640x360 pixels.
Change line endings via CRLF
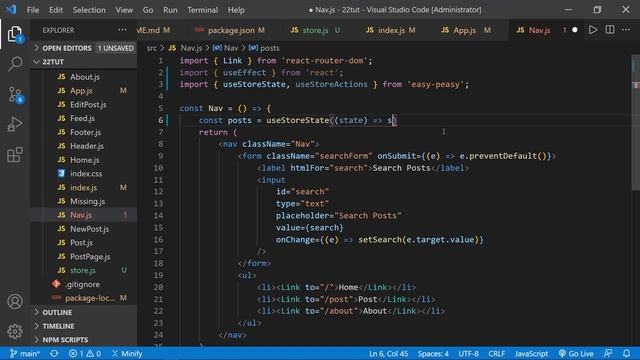[496, 353]
